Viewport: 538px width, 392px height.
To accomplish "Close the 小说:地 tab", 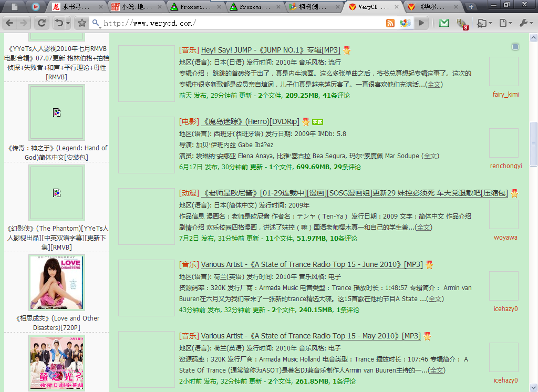I will 160,7.
